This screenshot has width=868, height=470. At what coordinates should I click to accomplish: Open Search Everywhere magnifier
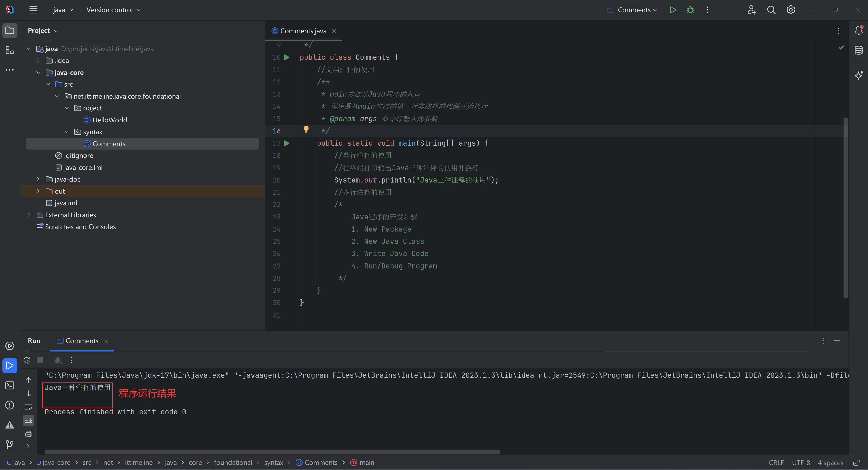771,10
